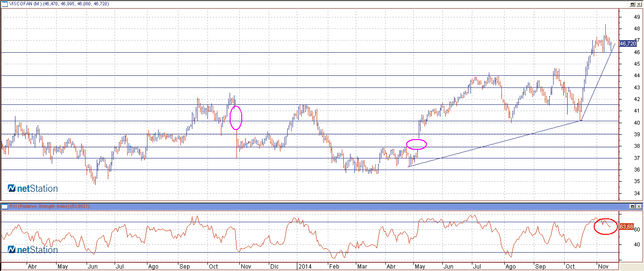Maximize the RSI indicator panel
The width and height of the screenshot is (644, 271).
(x=632, y=207)
